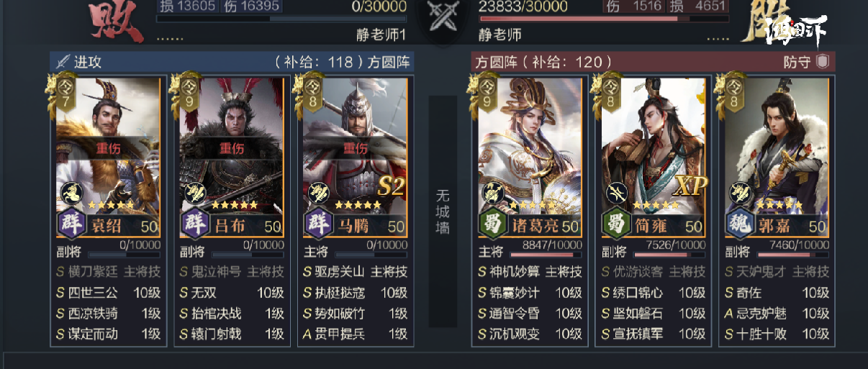Click the XP badge on 简雍 card
Image resolution: width=868 pixels, height=369 pixels.
[690, 186]
